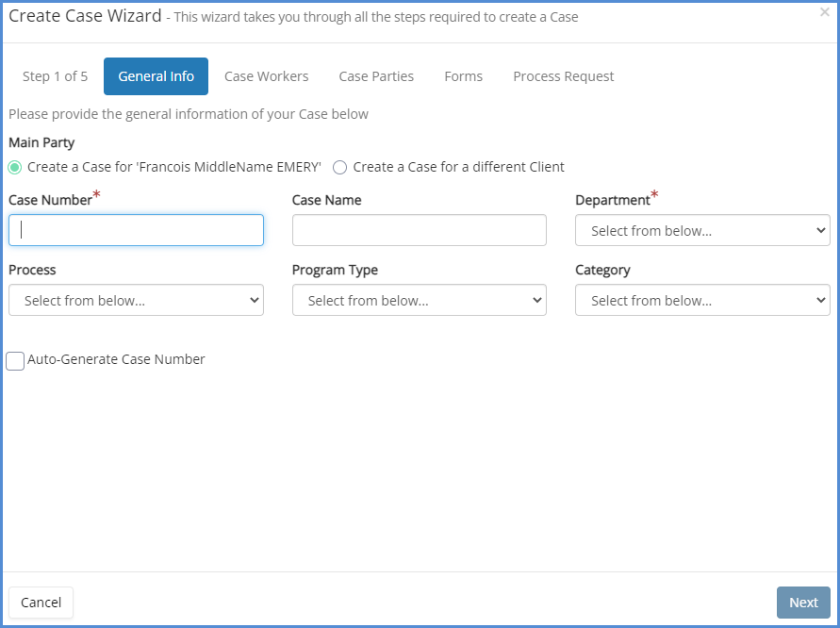
Task: Choose Create a Case for a different Client
Action: click(x=340, y=167)
